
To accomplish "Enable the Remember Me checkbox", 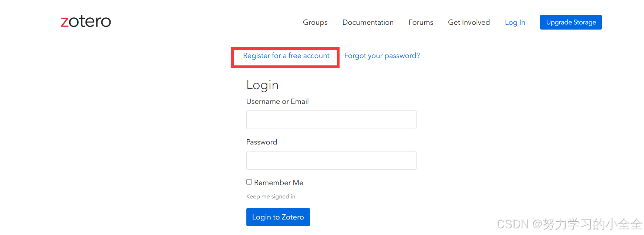I will [249, 182].
